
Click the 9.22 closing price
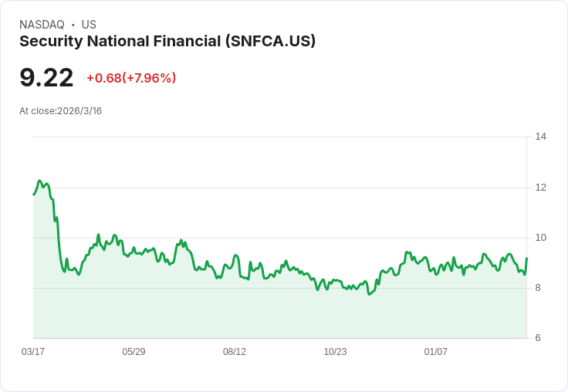[x=46, y=78]
